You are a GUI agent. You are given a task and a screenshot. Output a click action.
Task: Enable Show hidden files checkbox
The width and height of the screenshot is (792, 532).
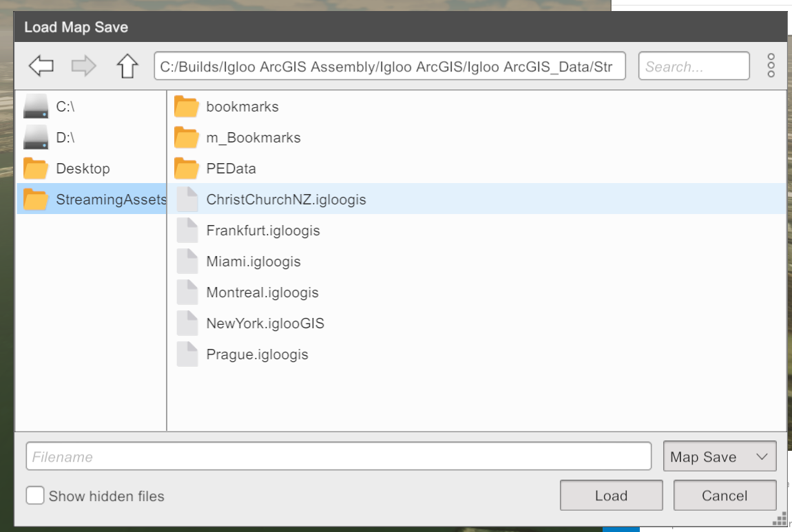(x=36, y=496)
